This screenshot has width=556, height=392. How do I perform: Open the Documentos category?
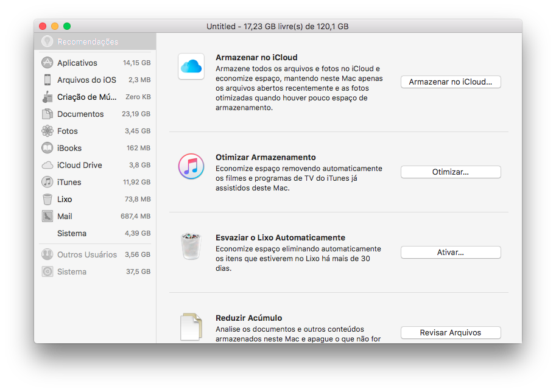[80, 114]
